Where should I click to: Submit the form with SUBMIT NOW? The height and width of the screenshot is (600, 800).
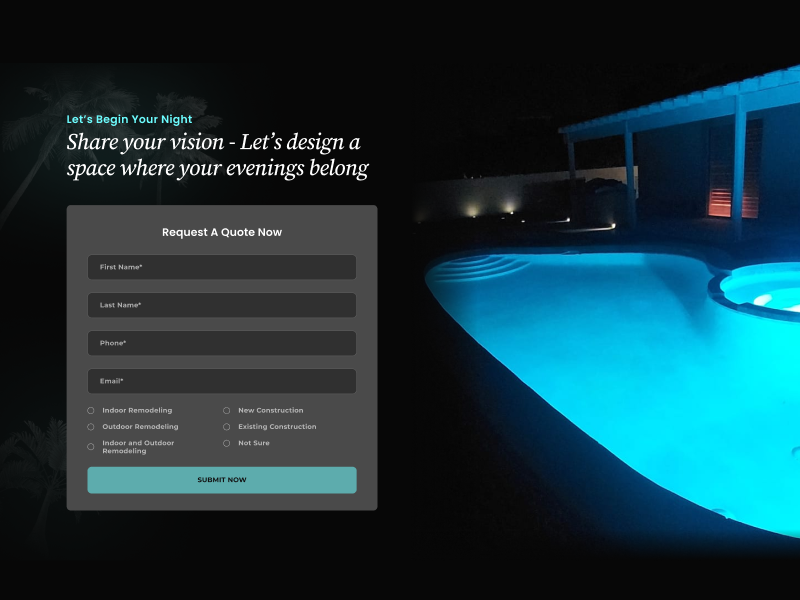coord(222,480)
